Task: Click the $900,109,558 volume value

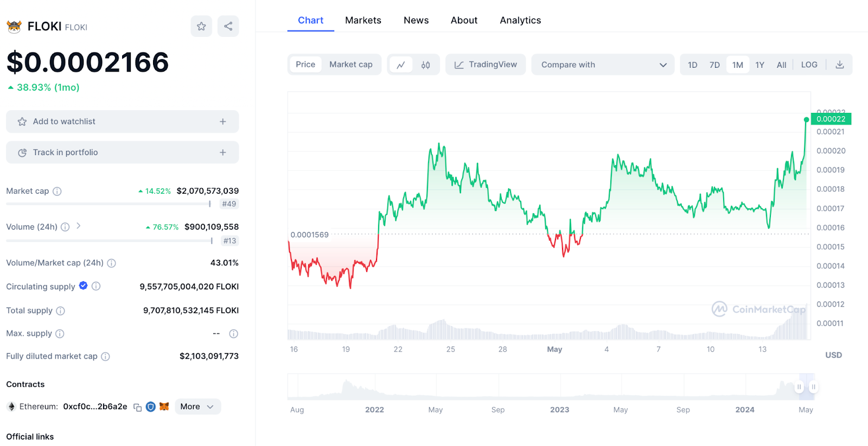Action: [x=212, y=227]
